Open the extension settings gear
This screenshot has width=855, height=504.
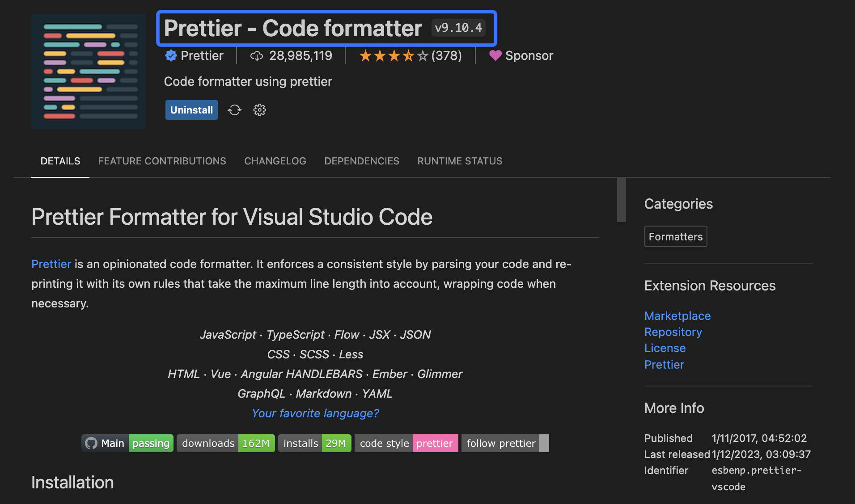tap(259, 110)
